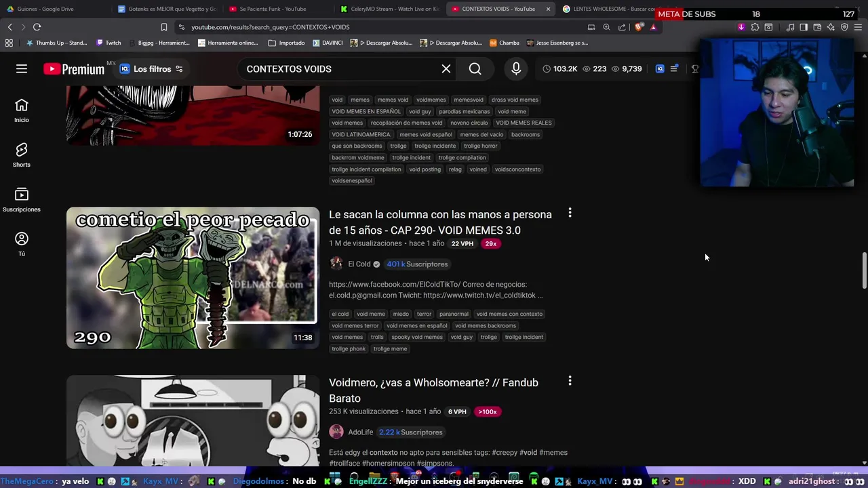868x488 pixels.
Task: Open the YouTube hamburger guide menu
Action: pyautogui.click(x=22, y=68)
